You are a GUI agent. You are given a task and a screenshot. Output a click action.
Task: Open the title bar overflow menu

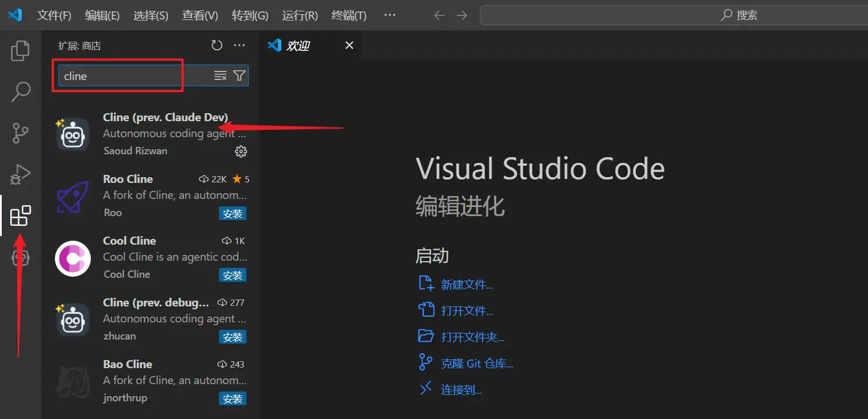pos(390,15)
